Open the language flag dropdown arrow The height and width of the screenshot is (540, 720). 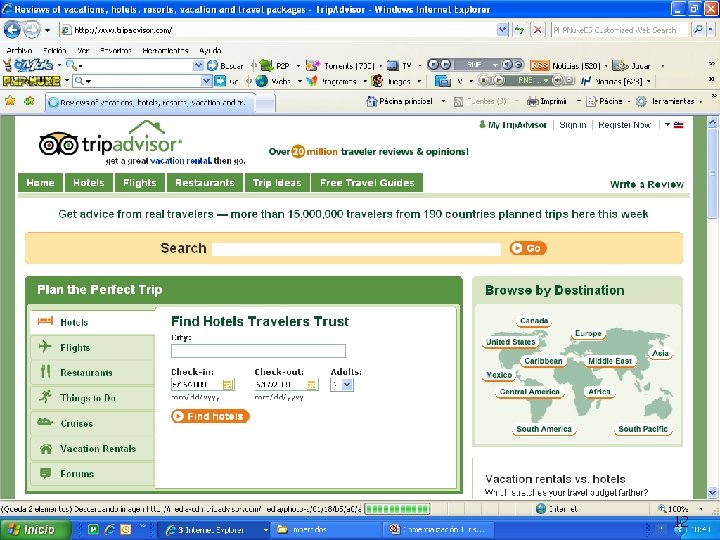pyautogui.click(x=667, y=125)
